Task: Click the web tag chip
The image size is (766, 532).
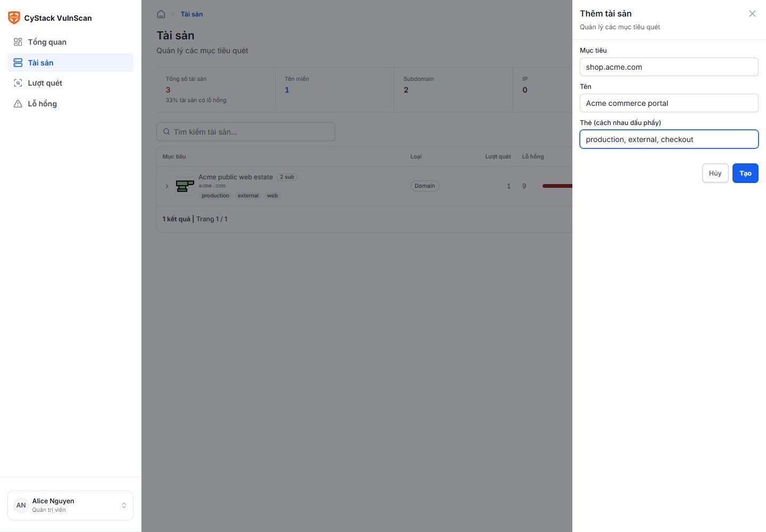Action: (x=272, y=196)
